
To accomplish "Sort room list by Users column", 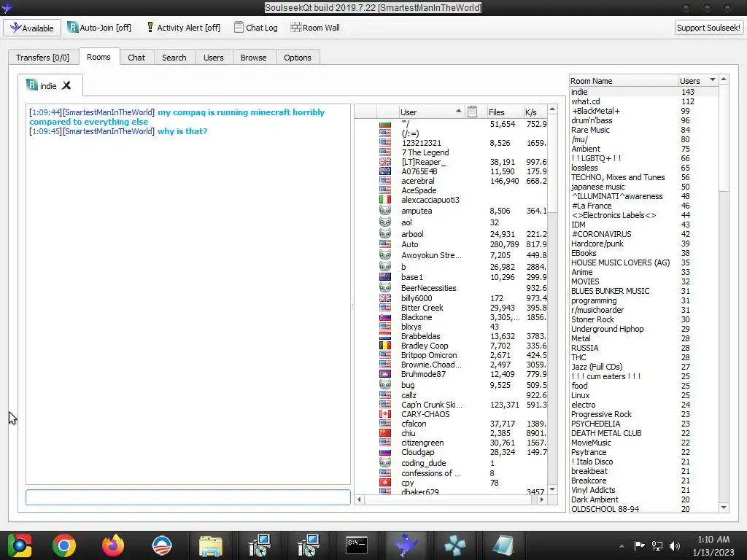I will pos(697,81).
